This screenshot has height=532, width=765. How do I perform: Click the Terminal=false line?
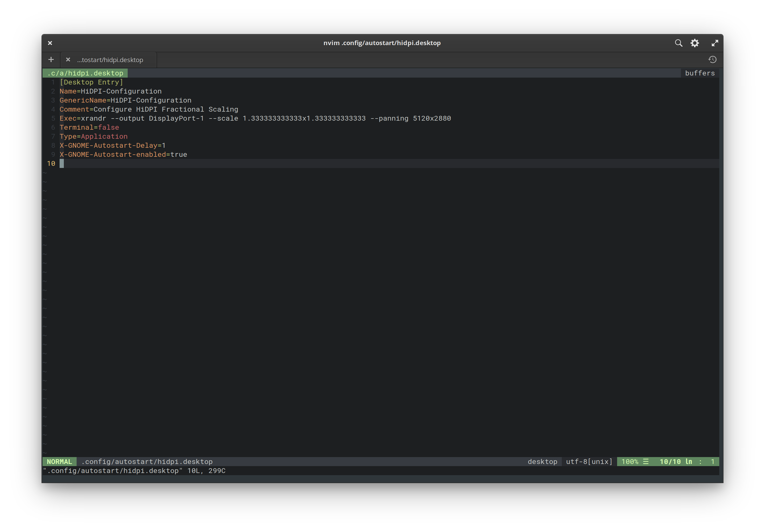click(x=89, y=128)
